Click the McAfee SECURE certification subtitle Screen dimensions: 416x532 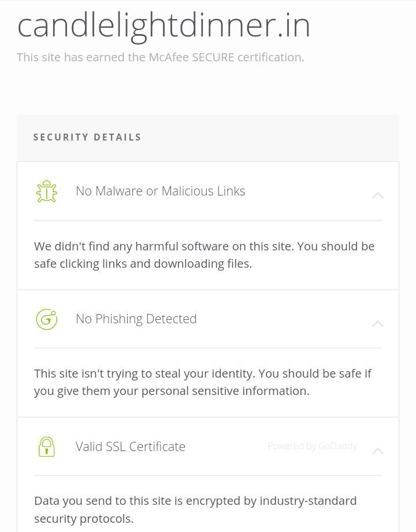click(160, 57)
